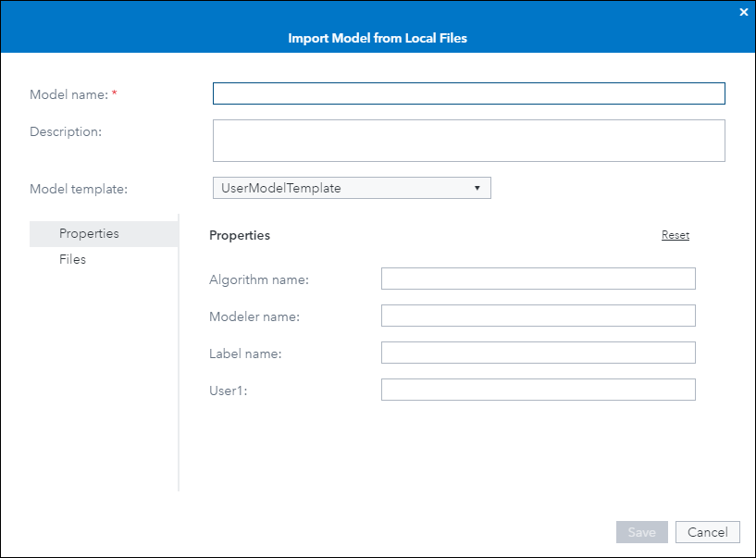Click the Model name input field
This screenshot has height=558, width=756.
click(x=468, y=93)
